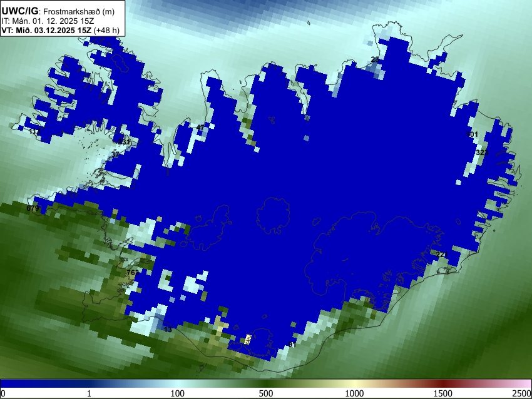Click the legend label 100
Viewport: 532px width, 399px height.
[177, 393]
